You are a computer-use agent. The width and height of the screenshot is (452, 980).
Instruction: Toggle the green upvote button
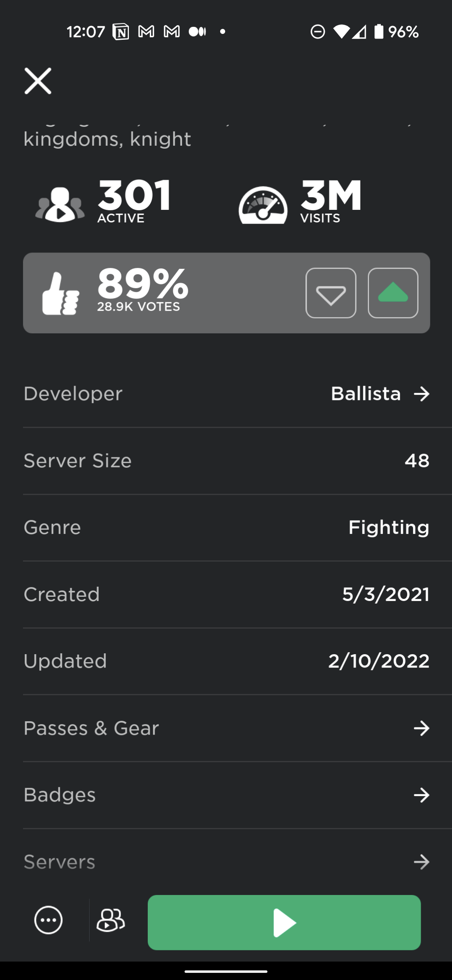tap(393, 293)
